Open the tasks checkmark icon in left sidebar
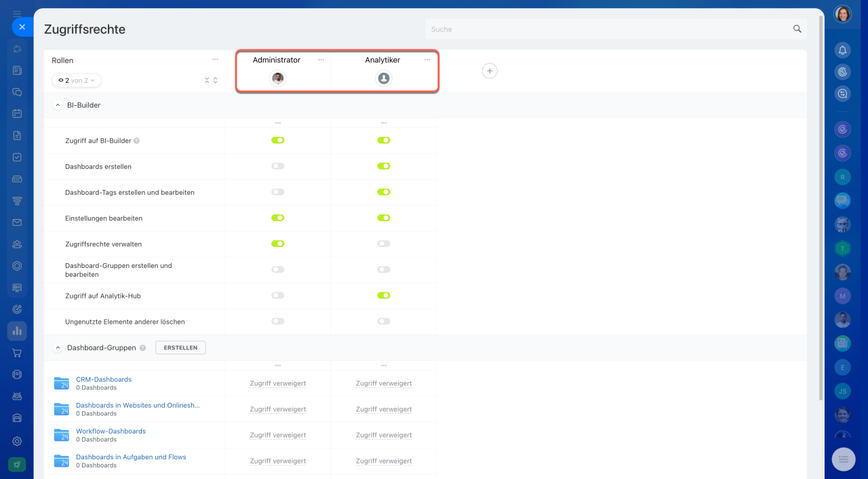 click(17, 157)
